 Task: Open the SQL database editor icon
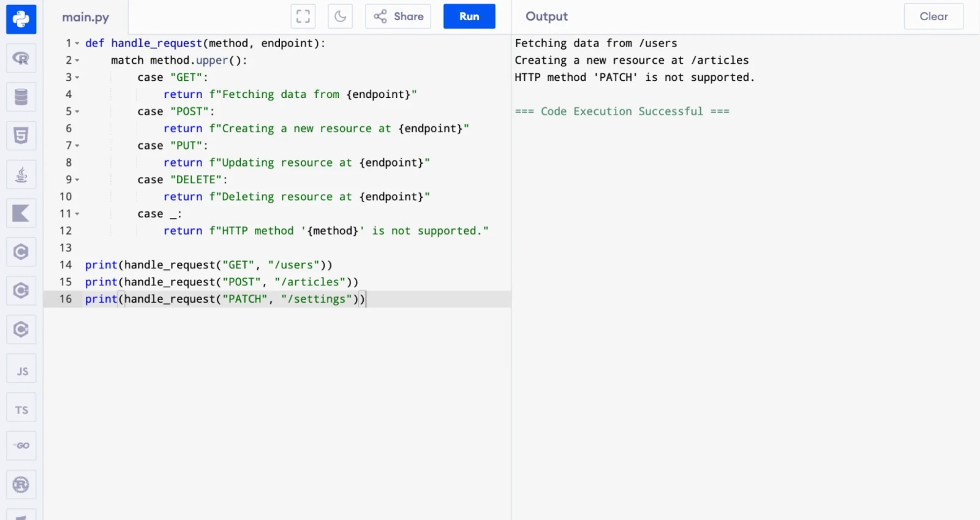pyautogui.click(x=21, y=97)
